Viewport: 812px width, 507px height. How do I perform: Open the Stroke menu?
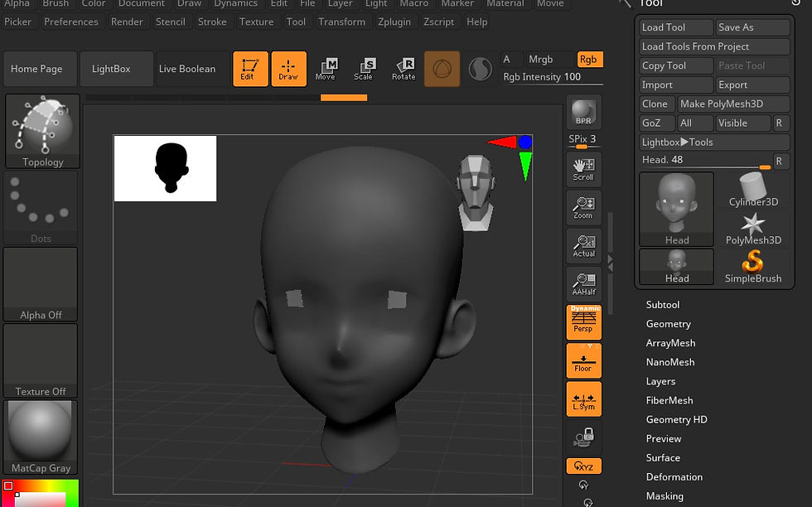[x=212, y=22]
